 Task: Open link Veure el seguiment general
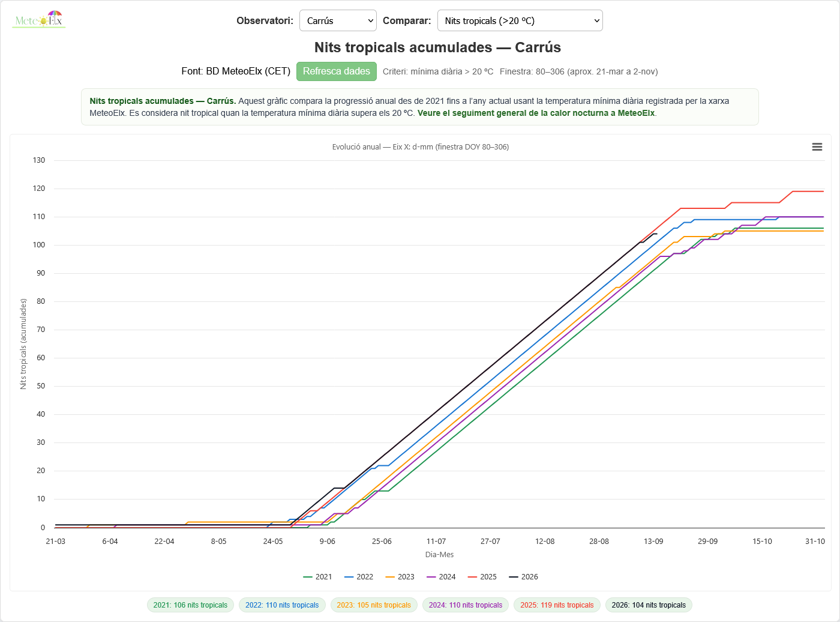point(536,113)
